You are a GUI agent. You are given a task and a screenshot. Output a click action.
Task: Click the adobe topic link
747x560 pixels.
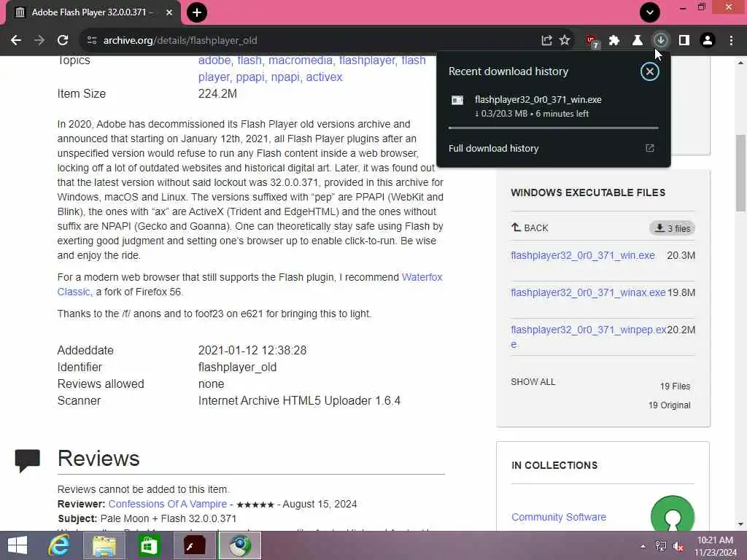pyautogui.click(x=214, y=61)
